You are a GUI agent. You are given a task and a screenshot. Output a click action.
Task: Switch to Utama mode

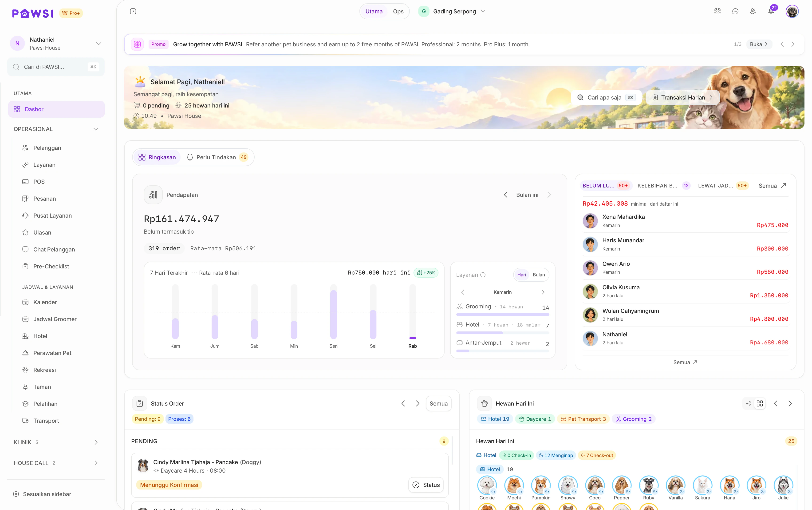(x=374, y=12)
